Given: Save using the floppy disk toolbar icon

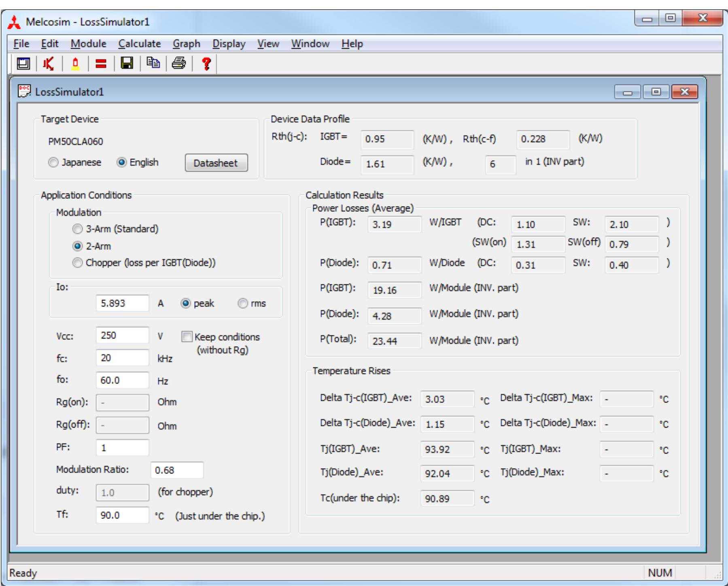Looking at the screenshot, I should click(x=127, y=63).
